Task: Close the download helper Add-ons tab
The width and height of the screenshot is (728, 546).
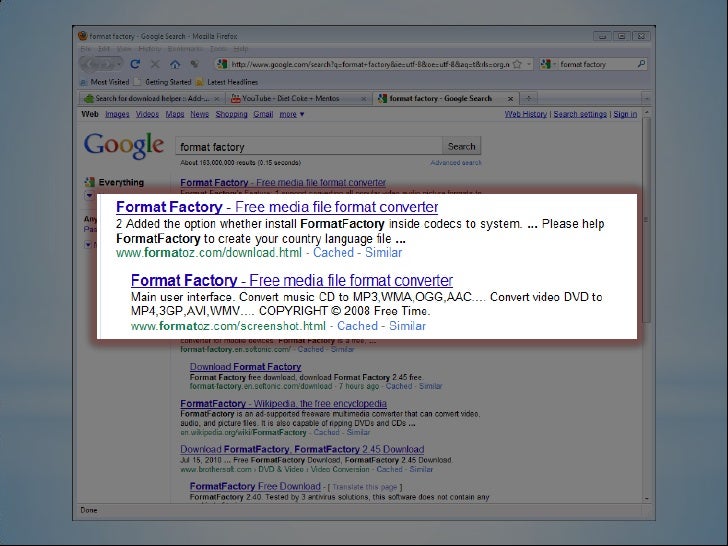Action: coord(216,99)
